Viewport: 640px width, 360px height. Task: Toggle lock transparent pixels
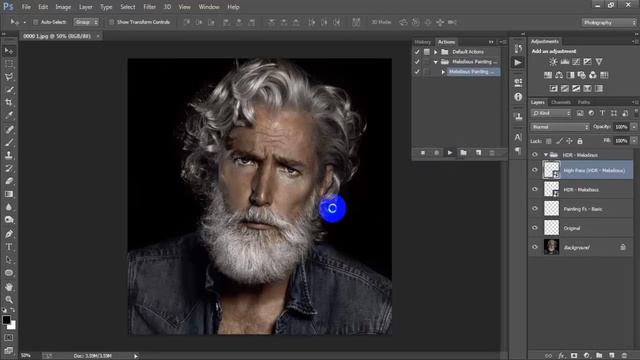(549, 141)
